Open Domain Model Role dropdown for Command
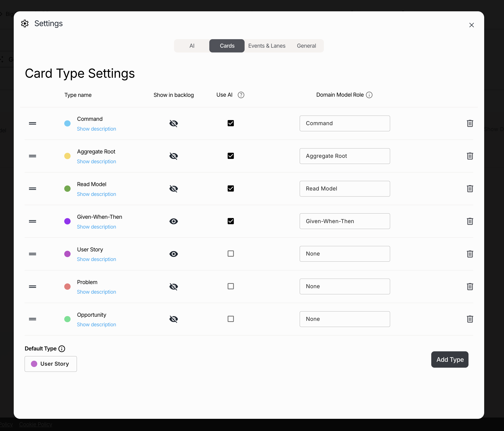 344,123
